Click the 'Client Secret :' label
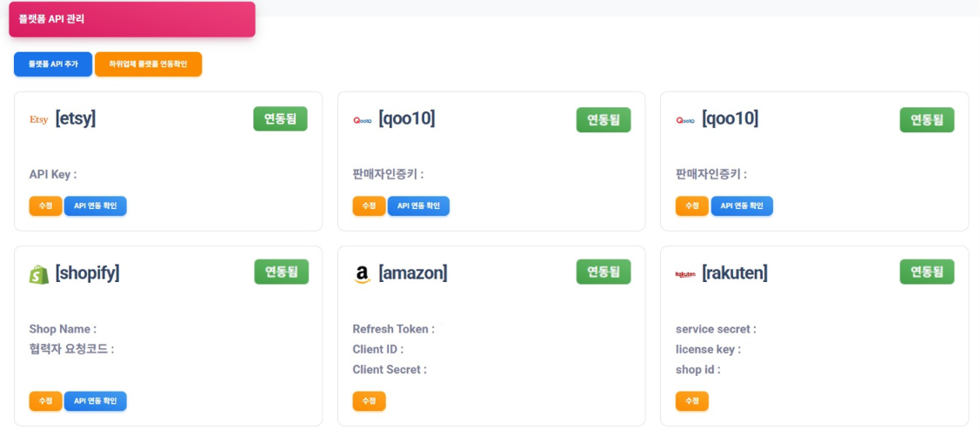Viewport: 980px width, 437px height. point(390,369)
